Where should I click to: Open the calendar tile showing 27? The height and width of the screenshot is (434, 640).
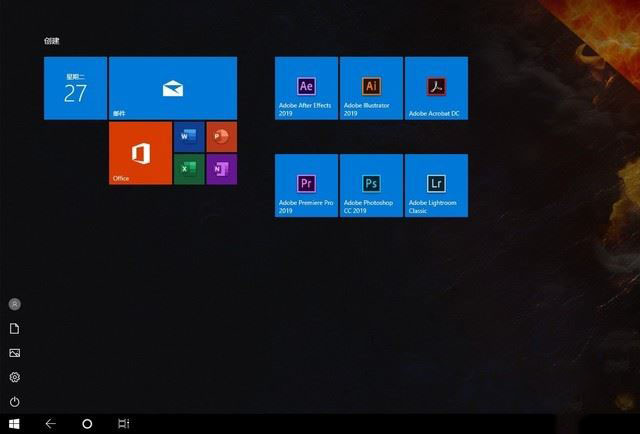point(76,88)
